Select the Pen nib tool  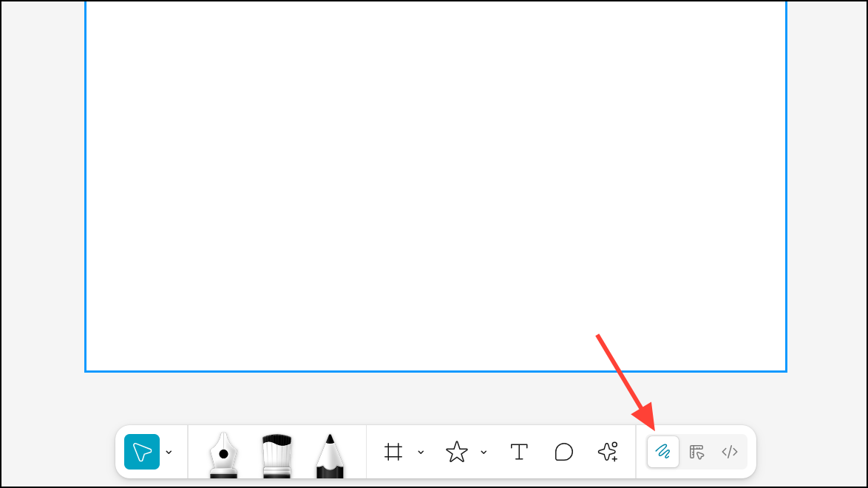click(223, 455)
